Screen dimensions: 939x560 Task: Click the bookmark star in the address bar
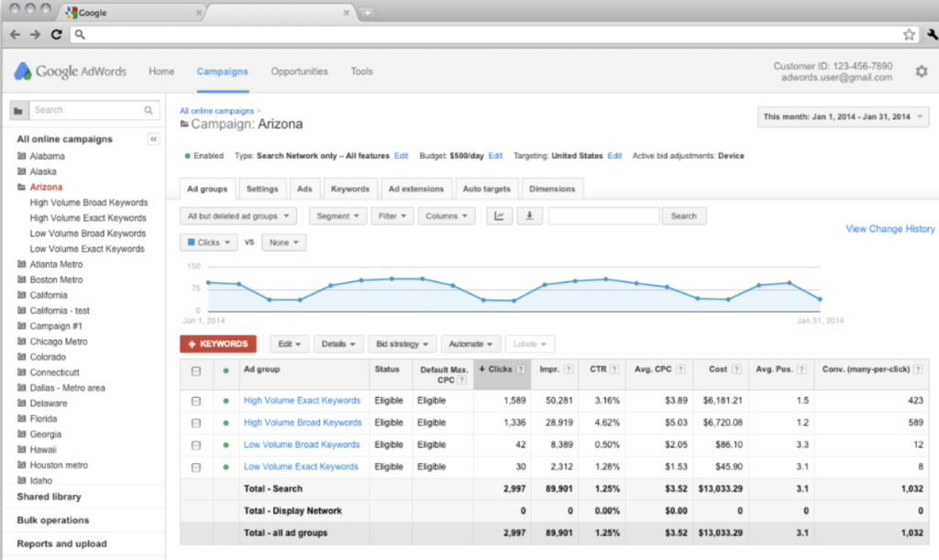click(909, 35)
